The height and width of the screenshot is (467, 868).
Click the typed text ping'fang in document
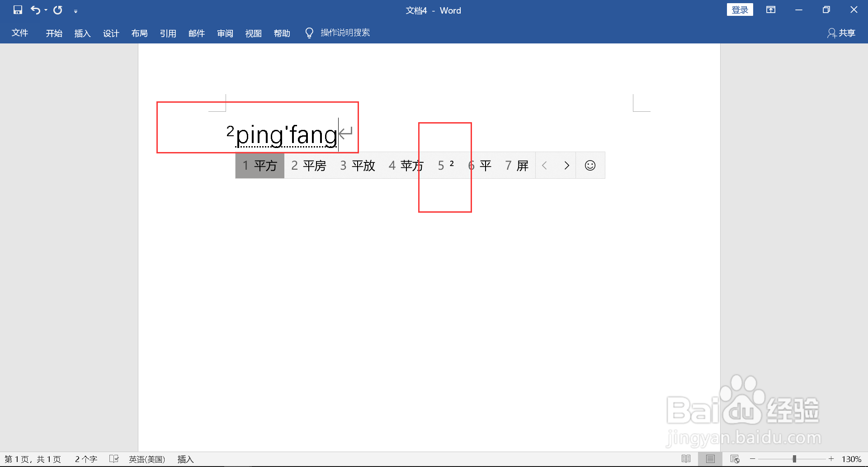pyautogui.click(x=286, y=135)
